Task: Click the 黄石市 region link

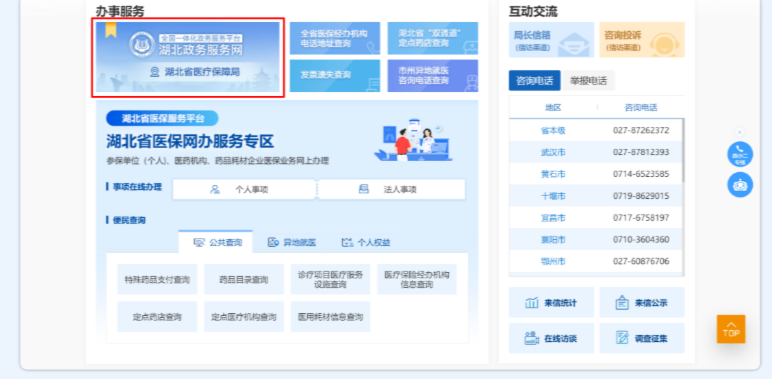Action: (x=553, y=174)
